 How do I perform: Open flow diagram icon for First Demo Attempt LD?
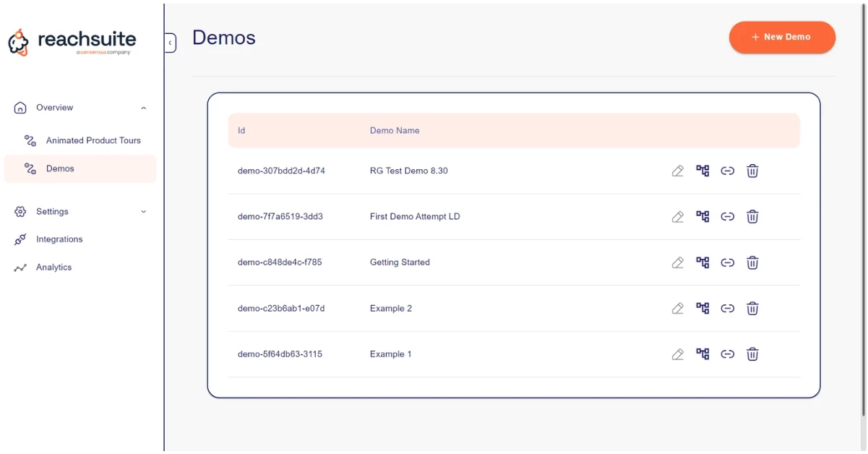[x=702, y=216]
